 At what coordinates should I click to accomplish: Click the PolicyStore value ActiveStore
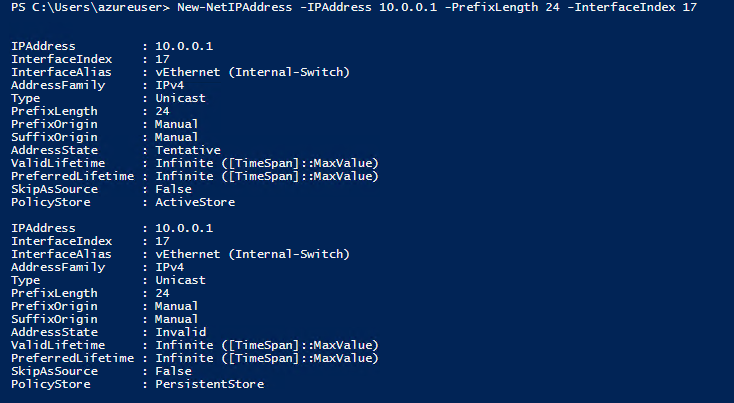195,202
